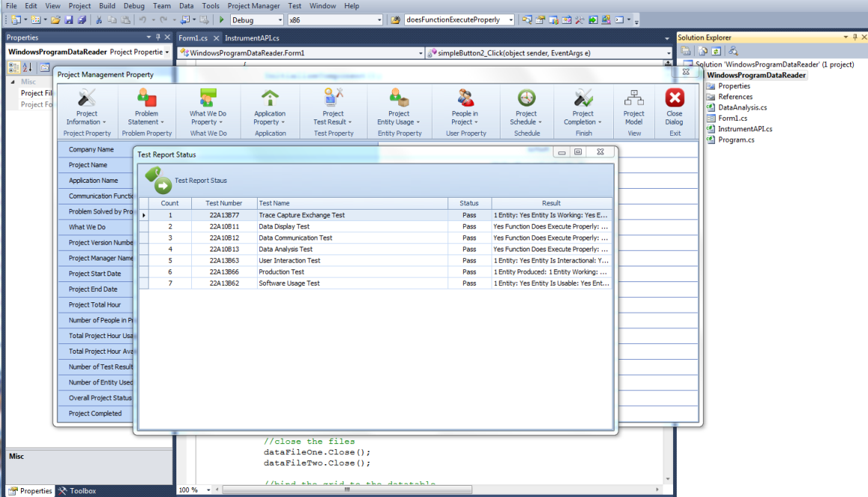Click the Project Start Date label
The image size is (868, 497).
click(x=95, y=274)
